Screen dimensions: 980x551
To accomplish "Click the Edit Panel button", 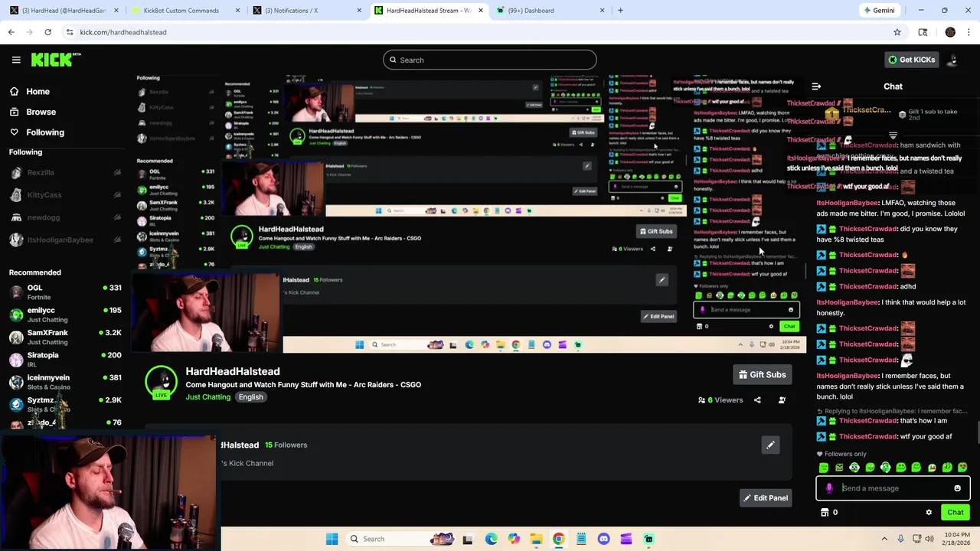I will 765,498.
